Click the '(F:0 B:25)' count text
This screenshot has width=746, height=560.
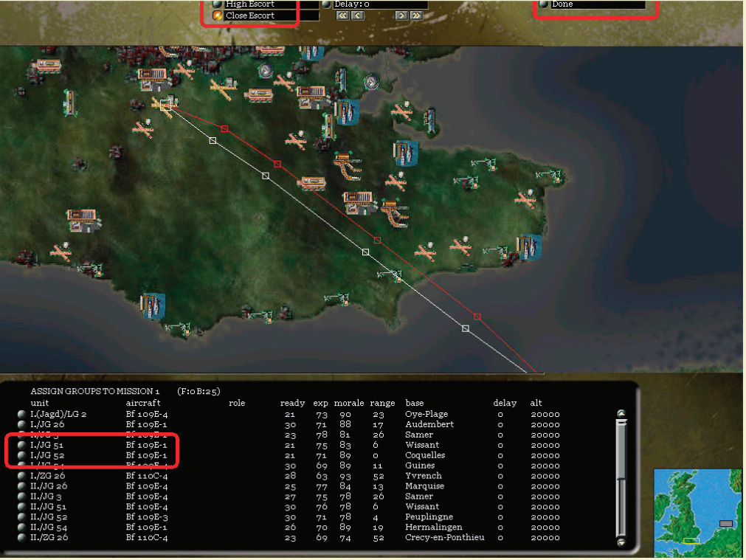coord(198,391)
